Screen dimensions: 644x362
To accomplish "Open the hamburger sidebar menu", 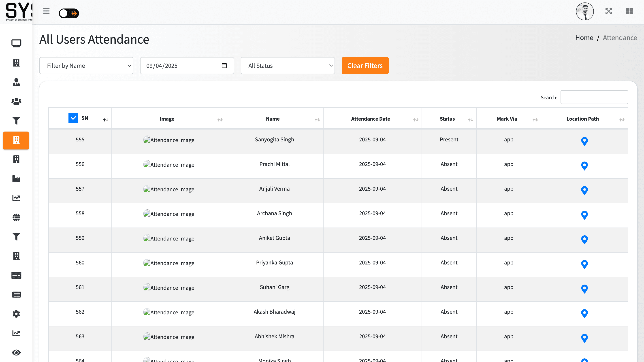I will pos(46,11).
